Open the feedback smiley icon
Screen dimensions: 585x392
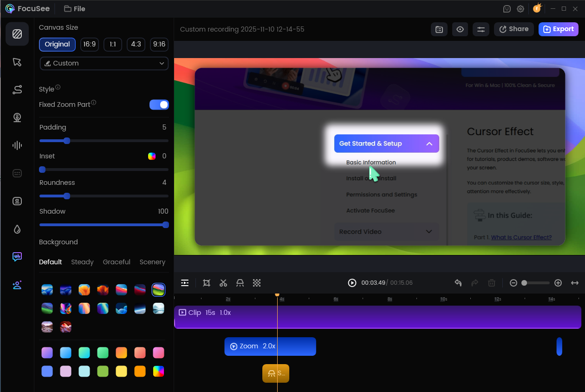click(507, 9)
